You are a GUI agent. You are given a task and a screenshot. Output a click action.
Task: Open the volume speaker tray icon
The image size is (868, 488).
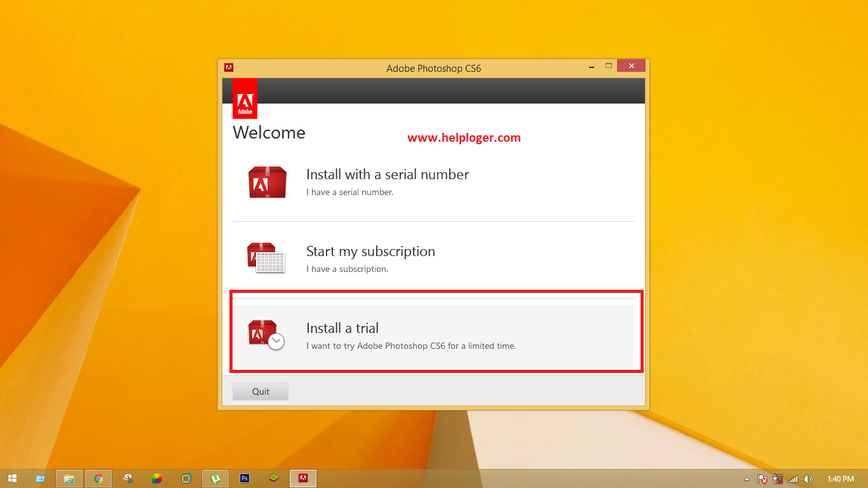808,479
